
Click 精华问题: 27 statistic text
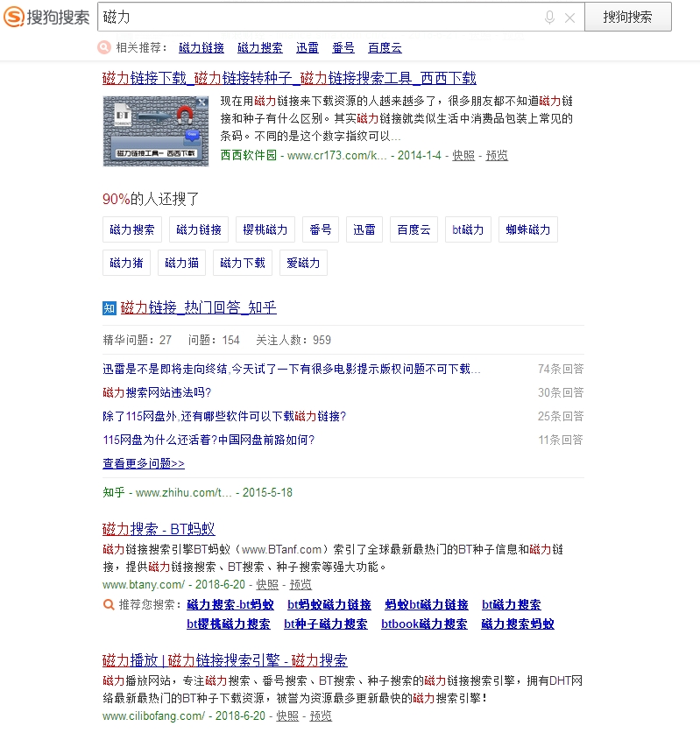(x=138, y=340)
